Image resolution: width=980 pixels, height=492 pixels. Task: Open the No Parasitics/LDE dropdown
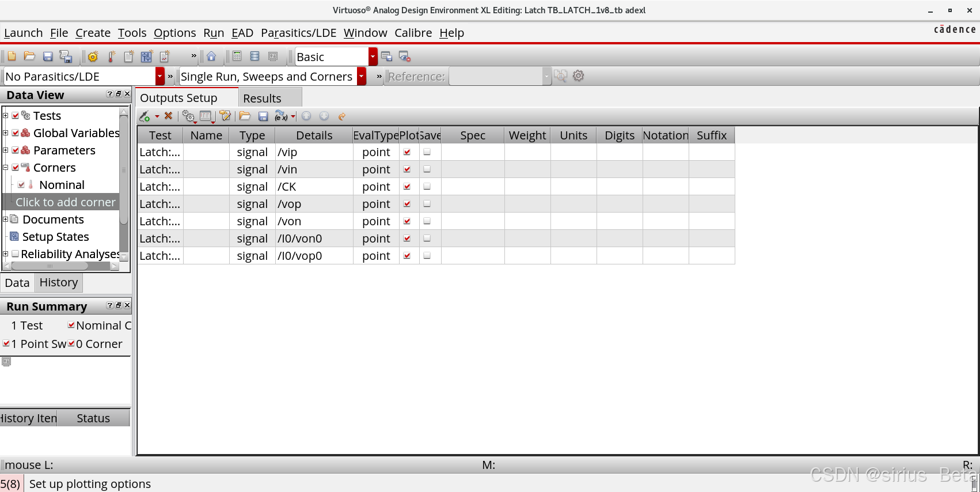tap(159, 76)
